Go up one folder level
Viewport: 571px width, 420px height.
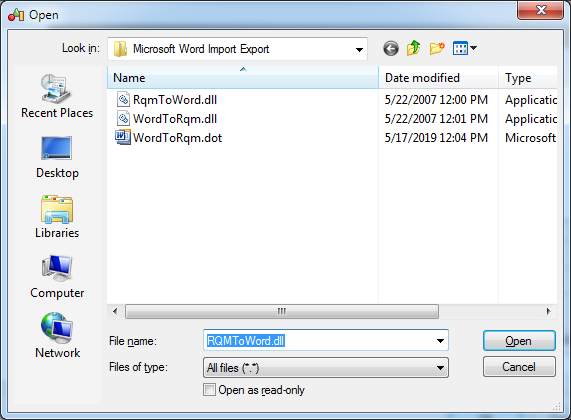[x=414, y=48]
